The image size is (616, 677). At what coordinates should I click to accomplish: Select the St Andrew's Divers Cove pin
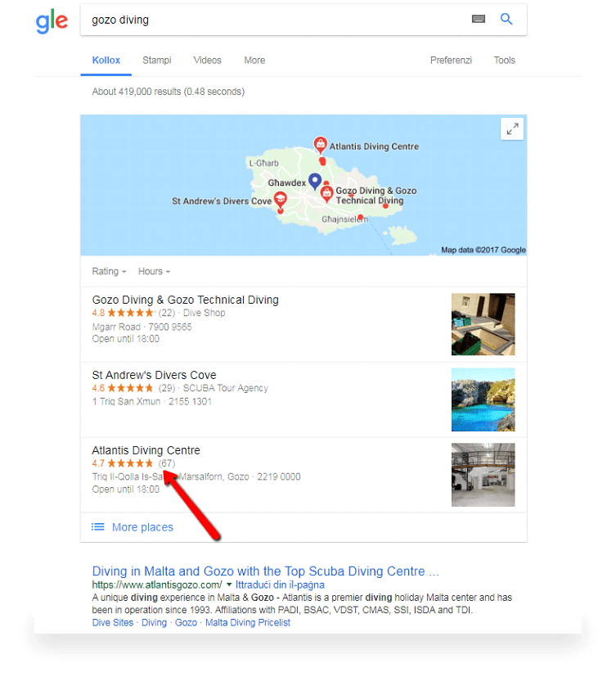pos(281,200)
